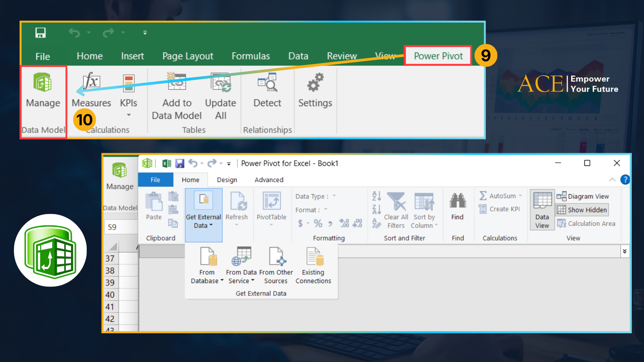Open Power Pivot Settings
Image resolution: width=644 pixels, height=362 pixels.
[315, 92]
